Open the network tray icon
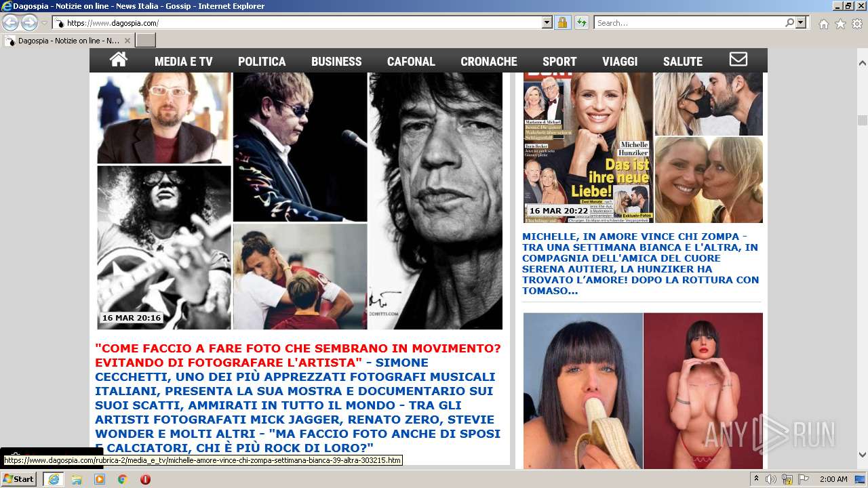 [x=787, y=479]
